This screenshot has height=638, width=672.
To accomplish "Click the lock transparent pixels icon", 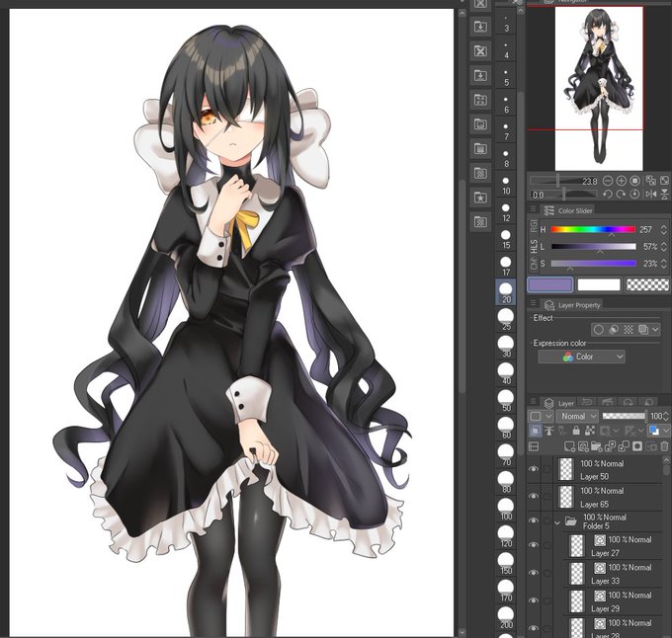I will point(590,430).
